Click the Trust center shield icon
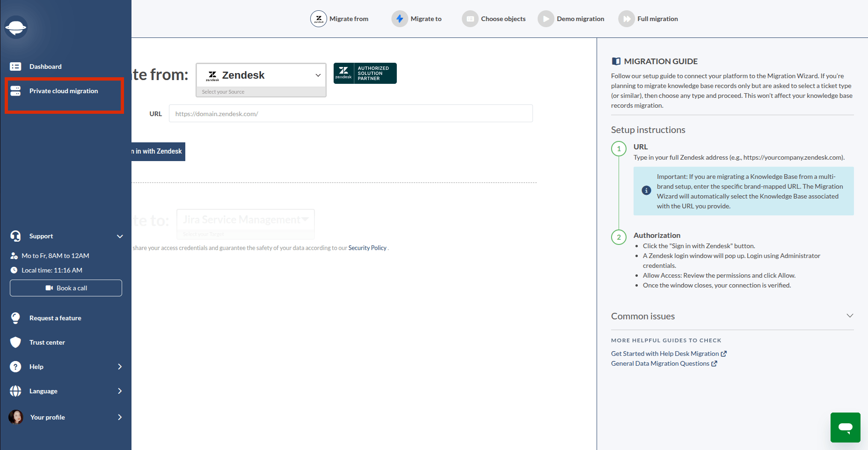Viewport: 868px width, 450px height. [x=15, y=342]
